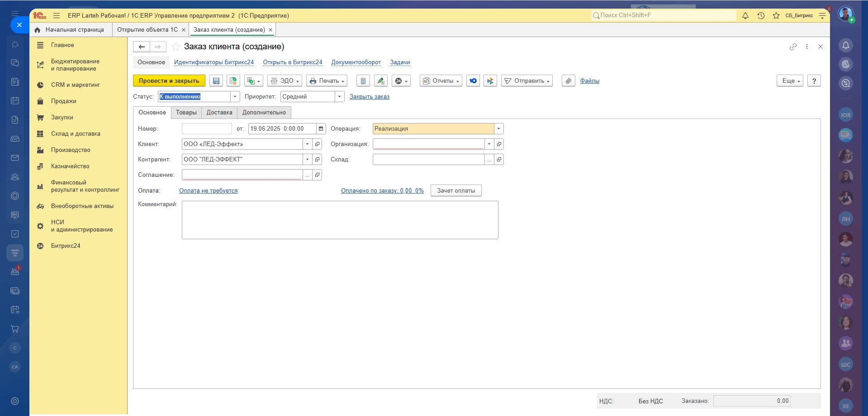Open the Bitrix24 notifications bell in right sidebar

pyautogui.click(x=845, y=45)
